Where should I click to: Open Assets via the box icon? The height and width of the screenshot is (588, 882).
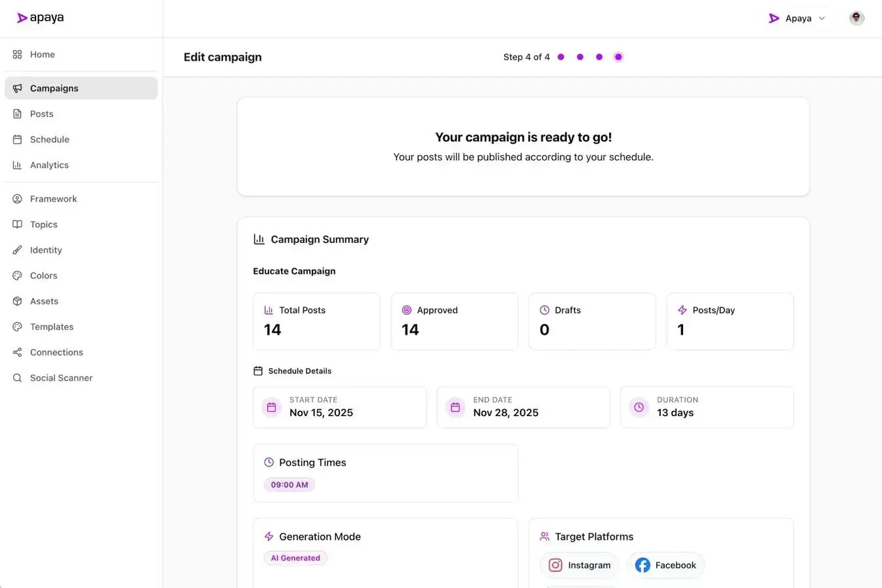click(x=18, y=301)
